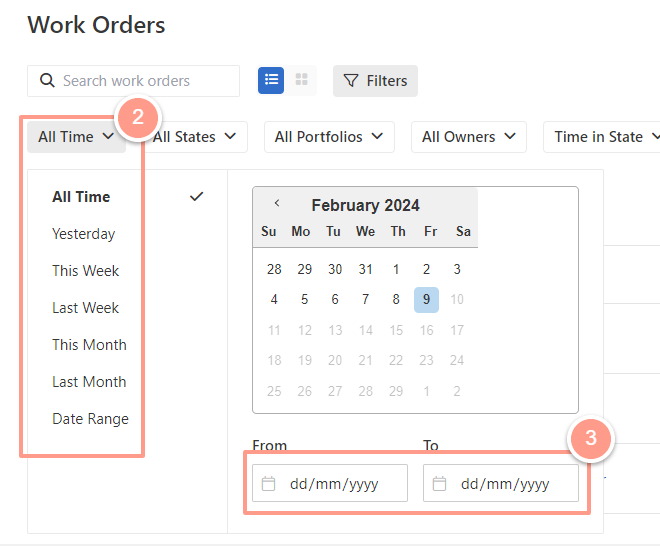Focus the Search work orders field

tap(133, 81)
